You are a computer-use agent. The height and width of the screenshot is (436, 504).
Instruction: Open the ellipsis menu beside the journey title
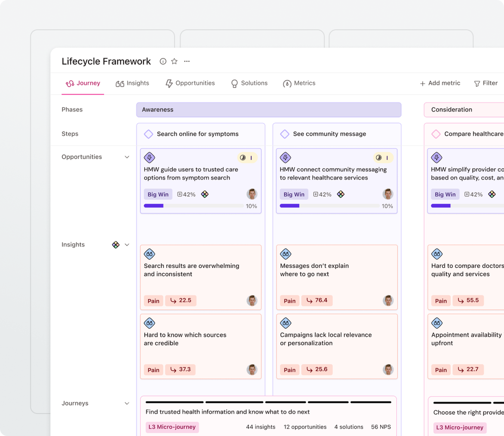click(187, 61)
